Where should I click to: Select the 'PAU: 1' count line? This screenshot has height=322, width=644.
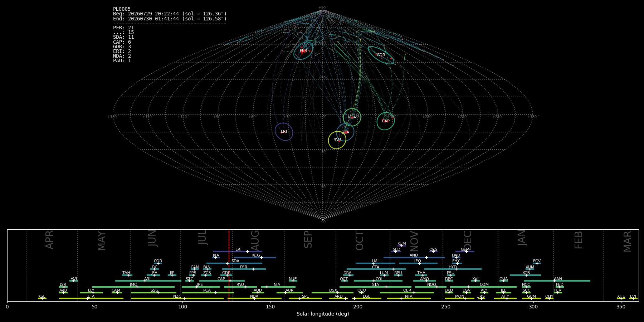tap(122, 60)
